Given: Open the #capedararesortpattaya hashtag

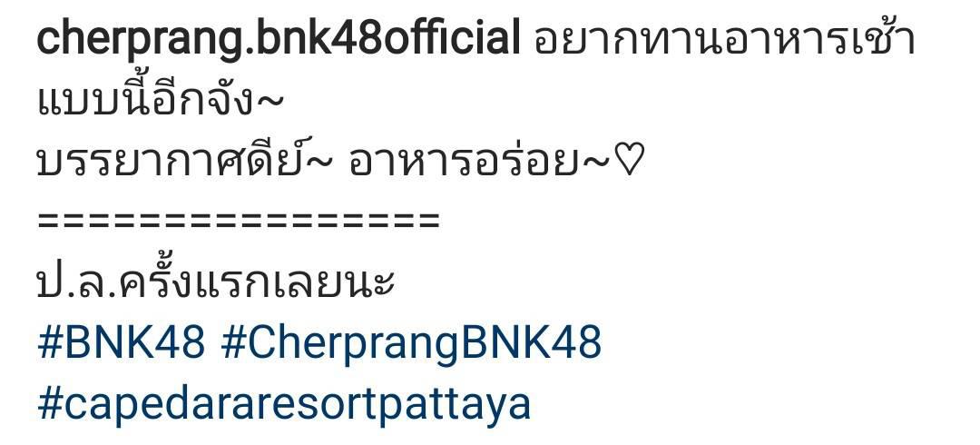Looking at the screenshot, I should [x=284, y=406].
